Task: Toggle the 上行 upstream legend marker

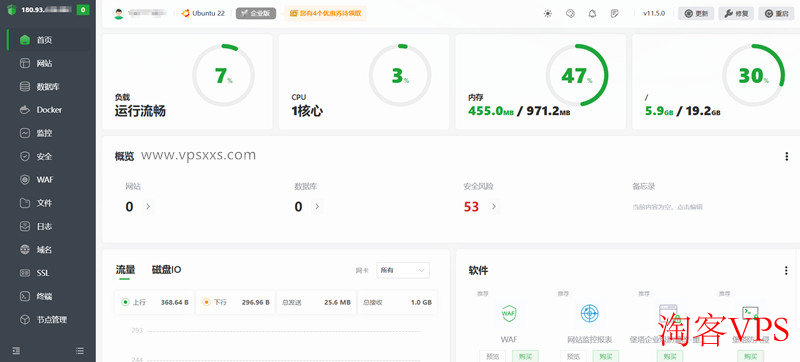Action: 125,302
